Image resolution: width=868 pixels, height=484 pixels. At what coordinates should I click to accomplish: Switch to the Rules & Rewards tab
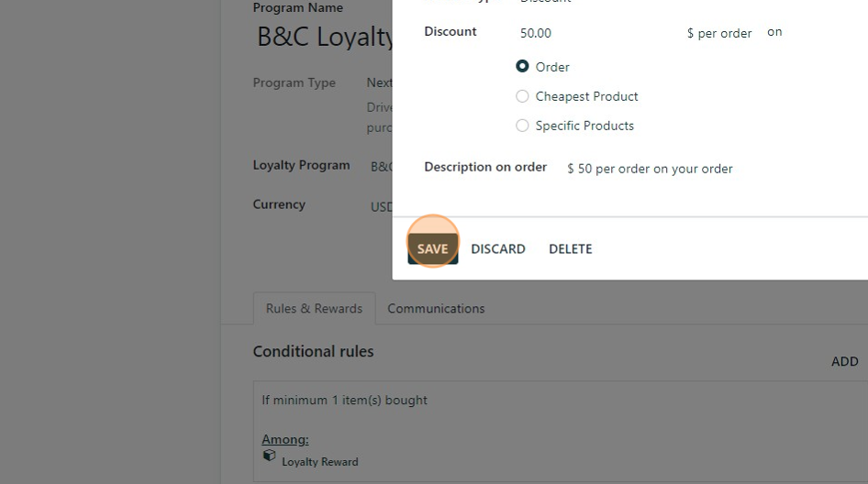click(314, 308)
